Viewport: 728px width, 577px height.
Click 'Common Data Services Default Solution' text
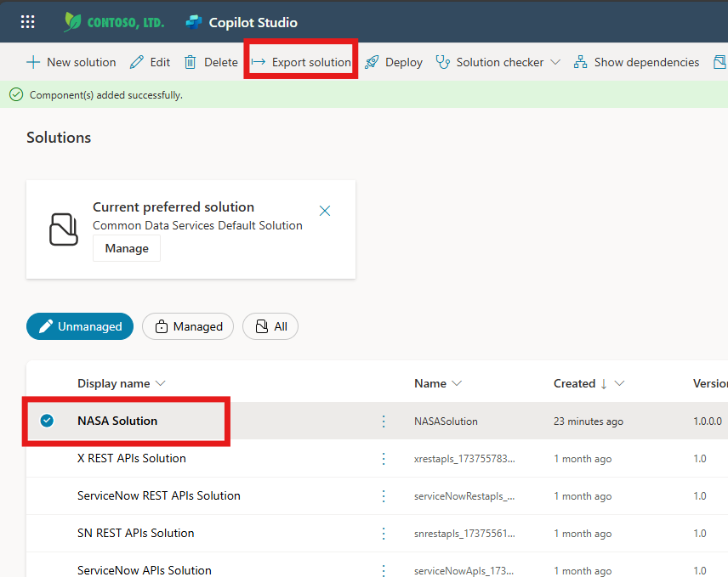coord(197,225)
